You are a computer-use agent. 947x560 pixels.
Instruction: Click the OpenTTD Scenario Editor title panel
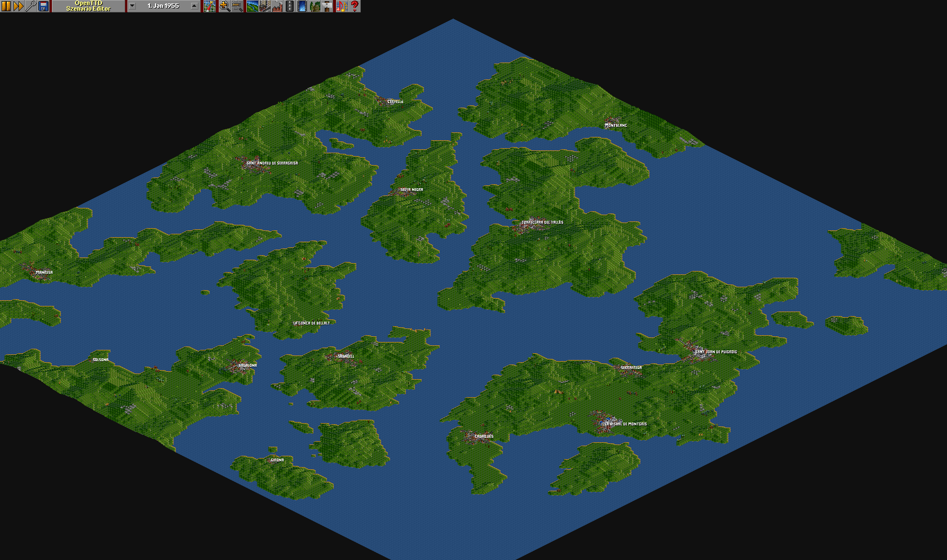(88, 6)
